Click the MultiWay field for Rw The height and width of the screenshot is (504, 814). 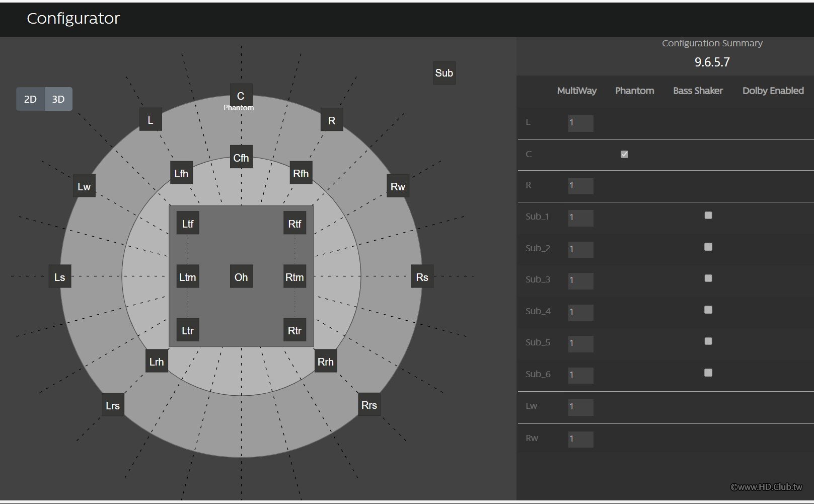[x=581, y=440]
